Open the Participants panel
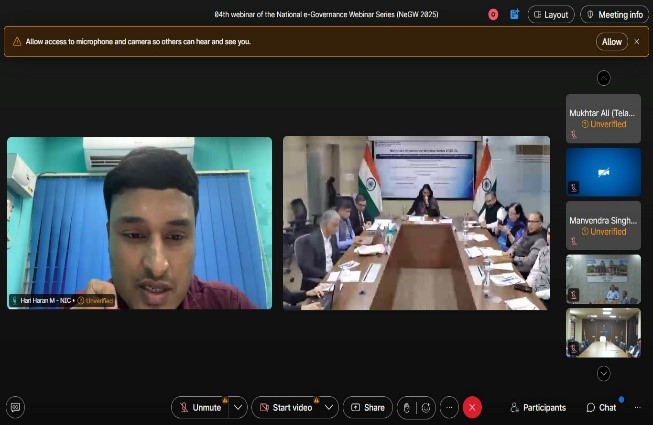 [x=538, y=408]
